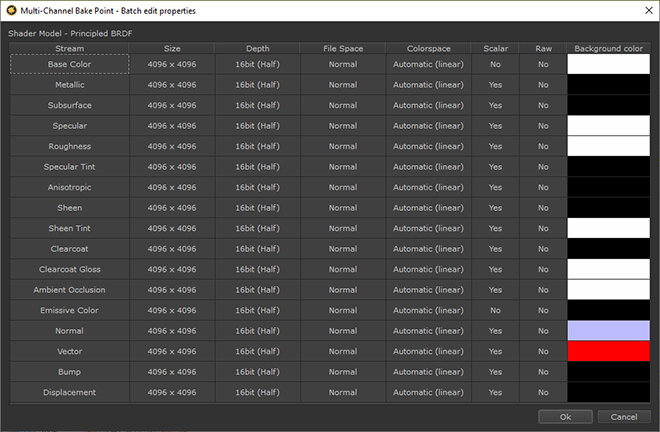Viewport: 660px width, 432px height.
Task: Open the Depth dropdown for Specular
Action: [x=257, y=126]
